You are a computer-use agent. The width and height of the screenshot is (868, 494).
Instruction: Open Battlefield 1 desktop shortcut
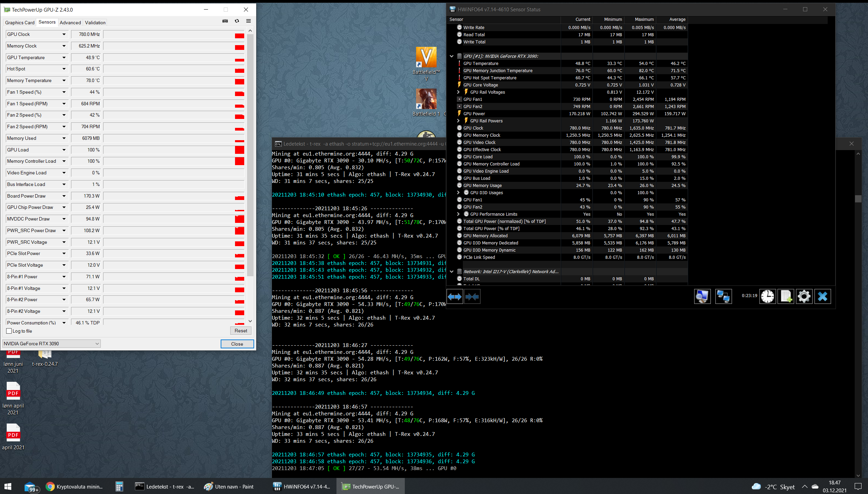pos(426,103)
